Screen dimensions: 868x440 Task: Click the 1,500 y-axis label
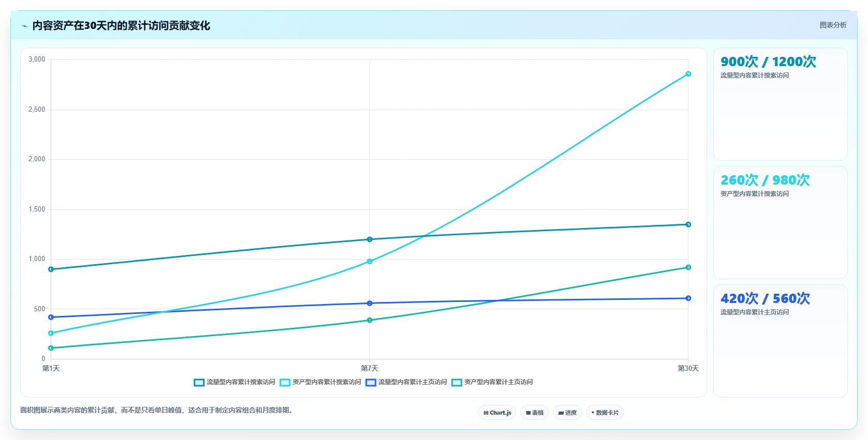pyautogui.click(x=37, y=209)
